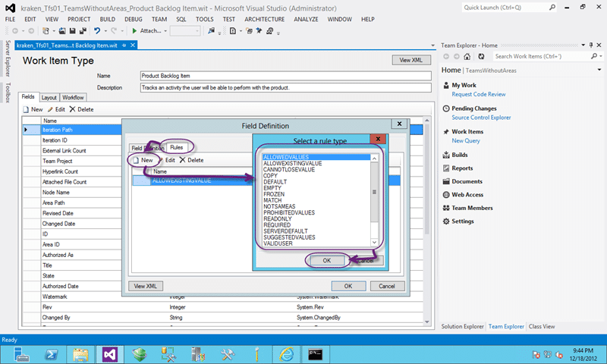Click the green Start debugging arrow
The image size is (607, 364).
click(134, 31)
